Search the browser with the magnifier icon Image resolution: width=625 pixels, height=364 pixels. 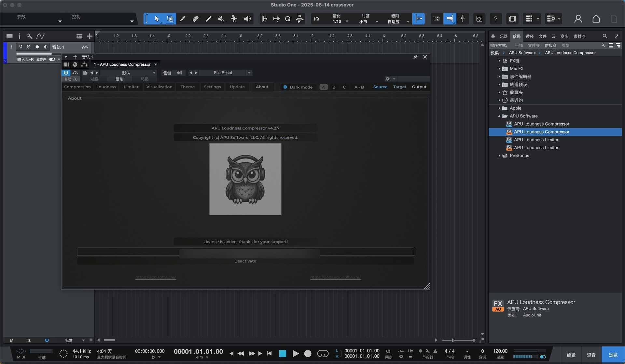pos(604,36)
